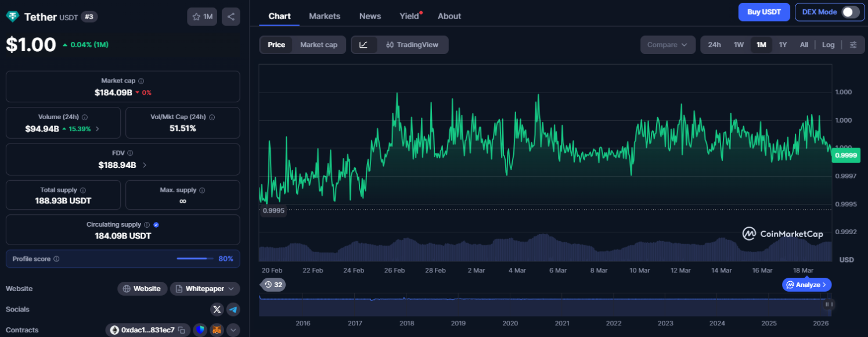Switch to the line chart icon view
The image size is (868, 337).
pos(364,45)
